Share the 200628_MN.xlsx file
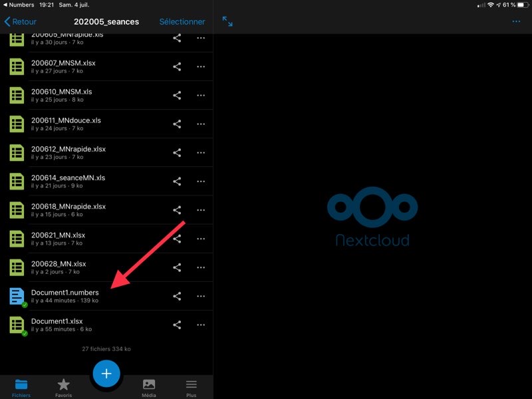This screenshot has width=532, height=399. pos(177,267)
